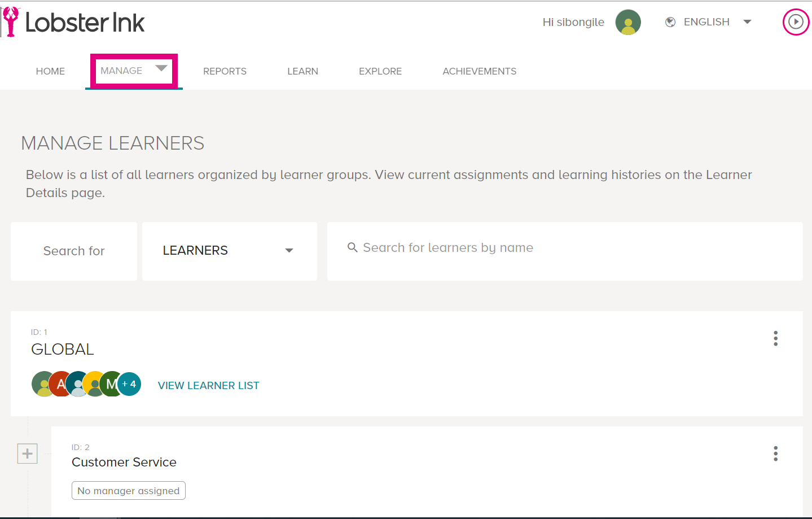
Task: Open sibongile's profile avatar
Action: (628, 23)
